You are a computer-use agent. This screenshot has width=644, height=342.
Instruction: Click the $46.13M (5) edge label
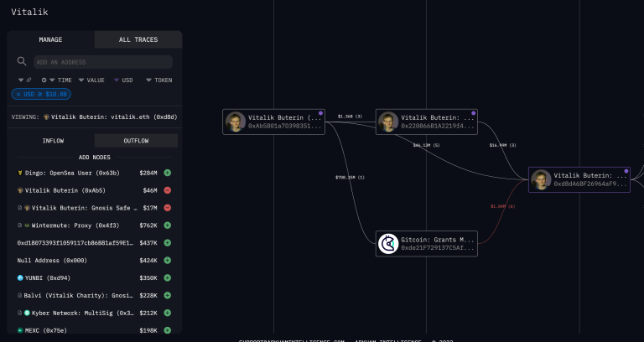pos(426,145)
